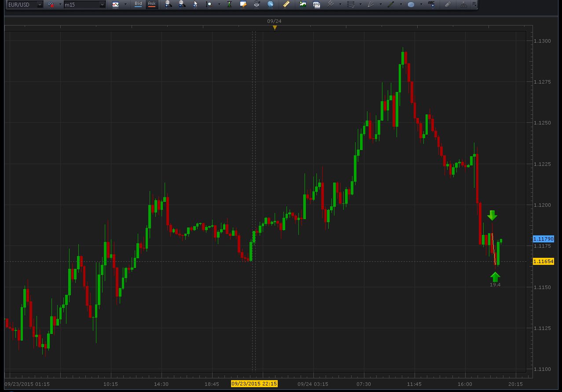Click the 1.1300 price axis label
Screen dimensions: 562x392
pyautogui.click(x=542, y=41)
